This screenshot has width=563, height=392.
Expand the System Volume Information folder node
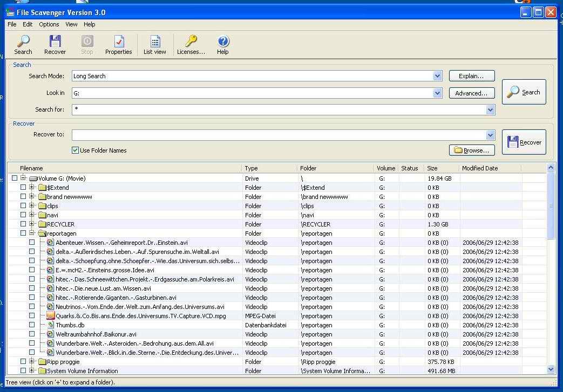coord(32,370)
